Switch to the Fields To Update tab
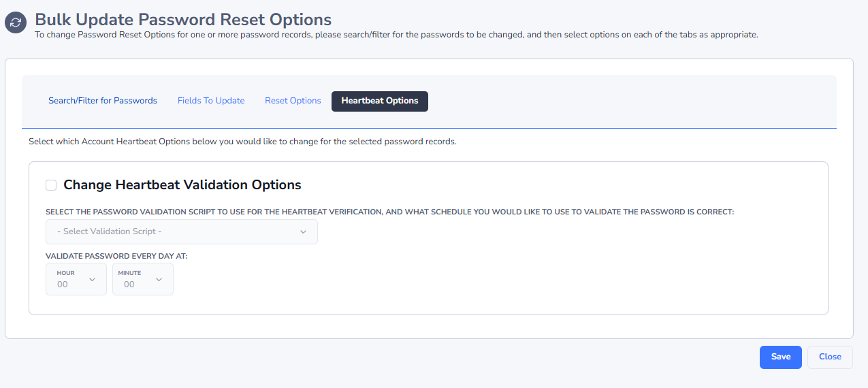Screen dimensions: 868x388 [x=211, y=101]
